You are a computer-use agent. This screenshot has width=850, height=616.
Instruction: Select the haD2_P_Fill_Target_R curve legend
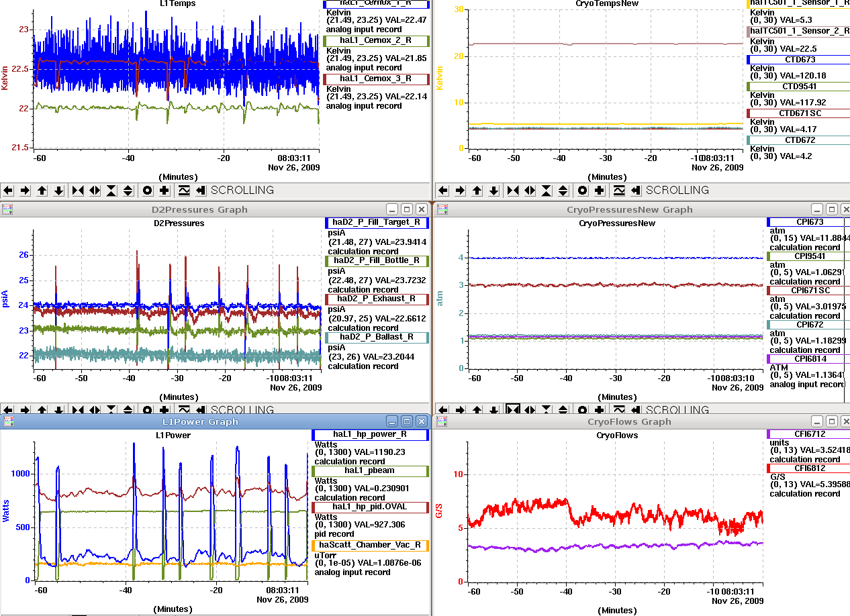click(x=376, y=222)
